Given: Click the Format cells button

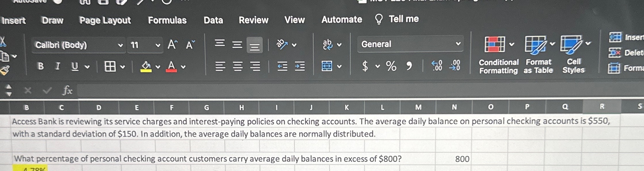Looking at the screenshot, I should [626, 68].
